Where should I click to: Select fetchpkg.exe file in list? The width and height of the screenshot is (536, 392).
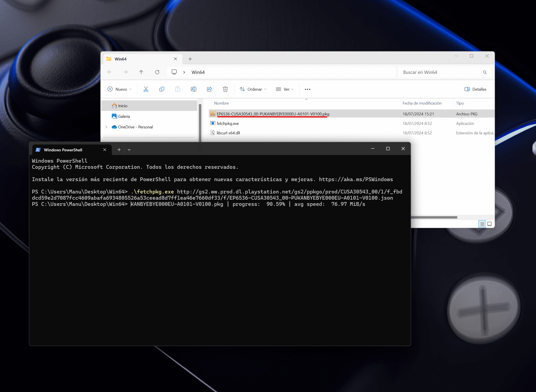pyautogui.click(x=228, y=123)
